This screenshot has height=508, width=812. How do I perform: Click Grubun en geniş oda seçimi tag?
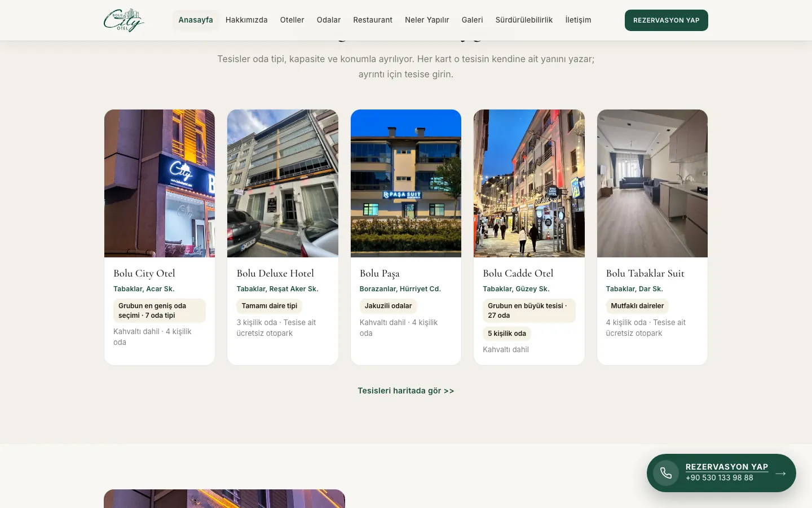[x=160, y=310]
